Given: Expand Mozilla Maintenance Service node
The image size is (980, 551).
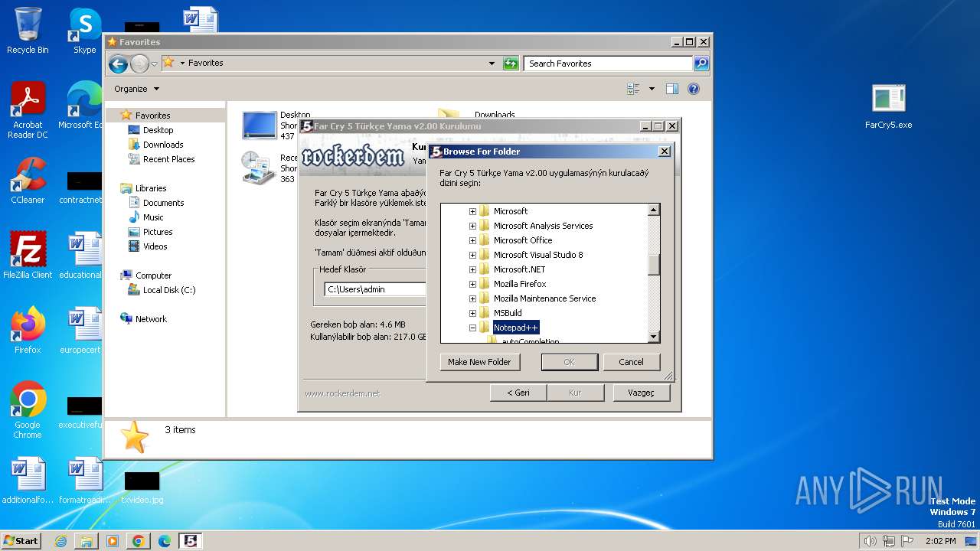Looking at the screenshot, I should [472, 298].
